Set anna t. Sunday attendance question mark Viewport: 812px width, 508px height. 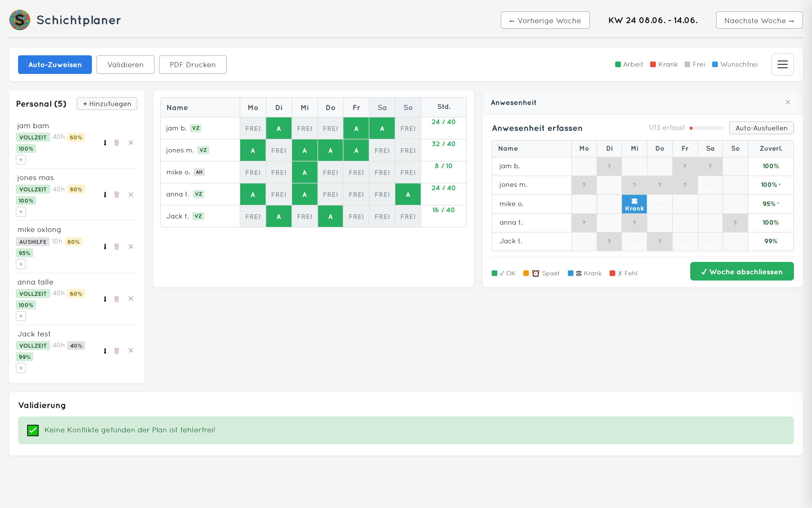(x=735, y=223)
